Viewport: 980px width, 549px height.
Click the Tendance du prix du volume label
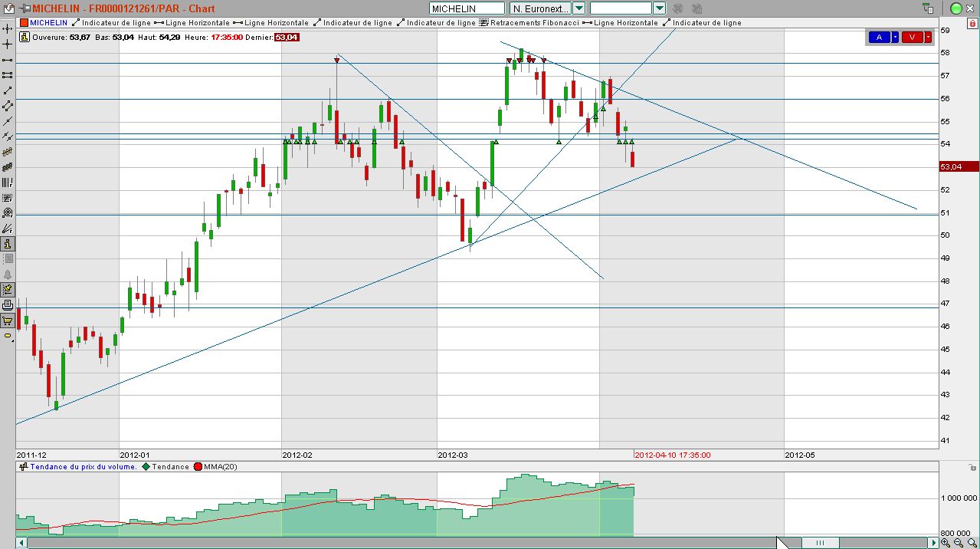tap(78, 466)
